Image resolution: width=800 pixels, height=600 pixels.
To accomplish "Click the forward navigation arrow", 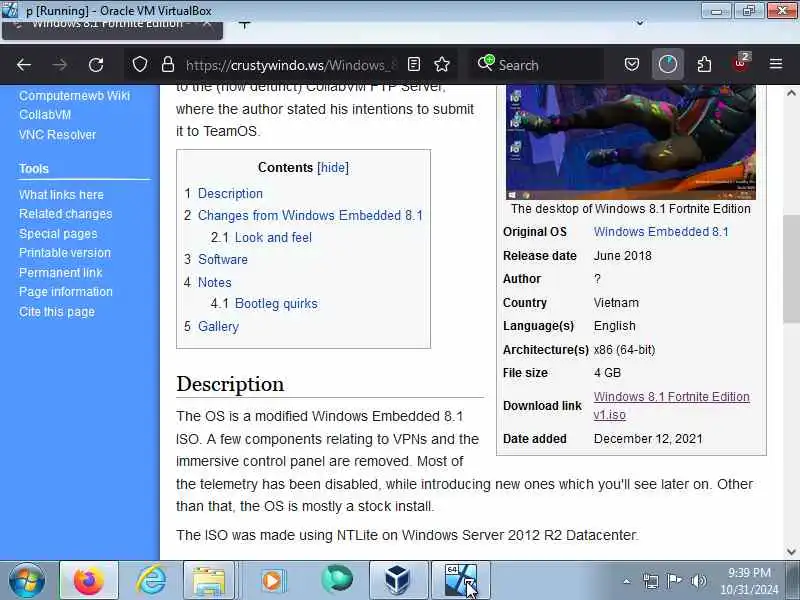I will tap(60, 65).
